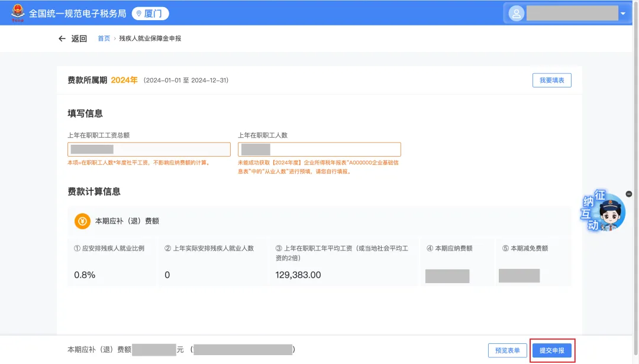This screenshot has width=639, height=364.
Task: Focus the 上年在职职工工资总额 input field
Action: (149, 149)
